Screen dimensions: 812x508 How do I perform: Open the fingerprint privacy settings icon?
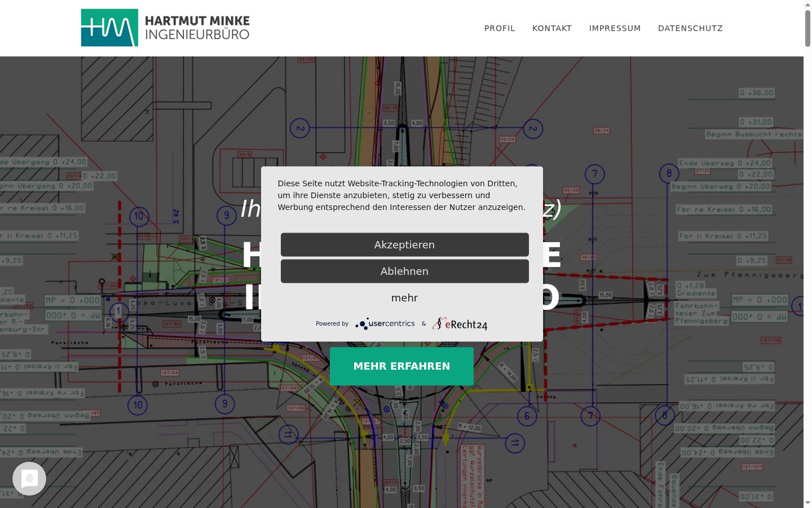29,479
